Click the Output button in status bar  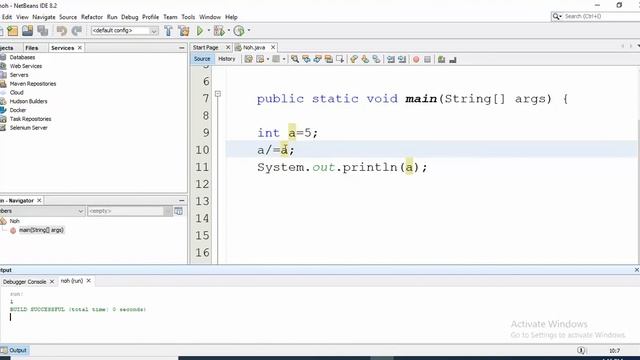pos(14,350)
